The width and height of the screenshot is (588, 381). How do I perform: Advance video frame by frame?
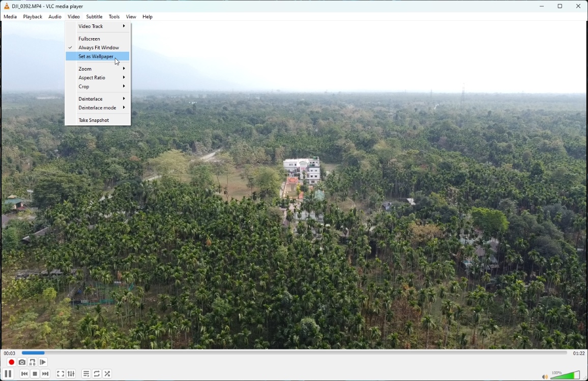[x=43, y=363]
